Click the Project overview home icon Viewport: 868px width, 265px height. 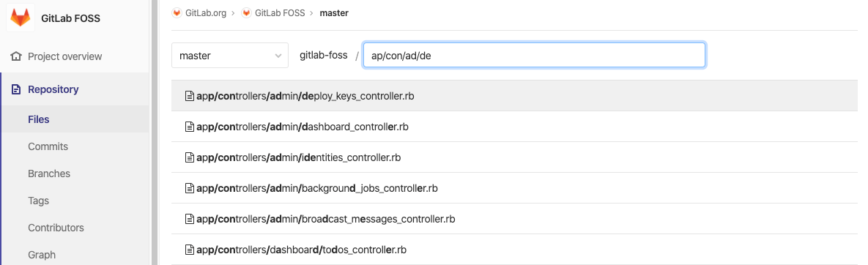click(x=16, y=56)
